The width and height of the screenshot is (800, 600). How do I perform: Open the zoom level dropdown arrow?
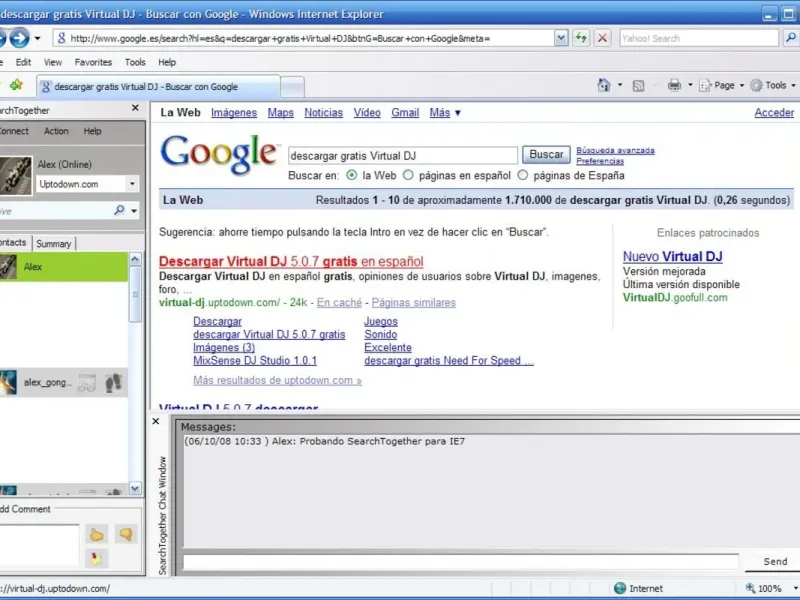click(795, 588)
